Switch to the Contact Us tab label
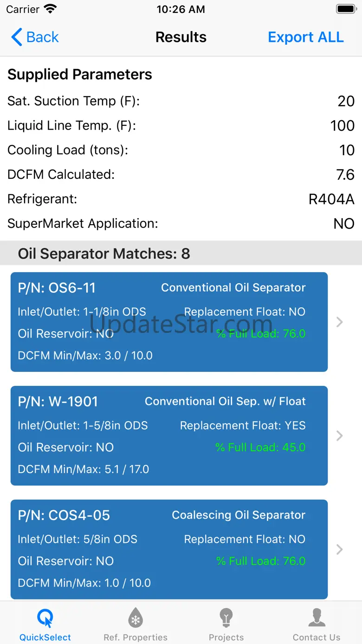Image resolution: width=362 pixels, height=644 pixels. (317, 637)
